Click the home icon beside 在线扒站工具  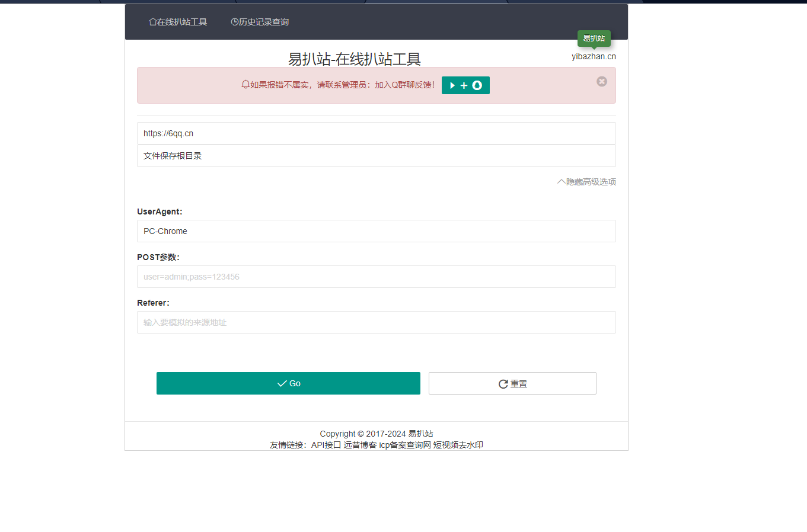tap(152, 21)
